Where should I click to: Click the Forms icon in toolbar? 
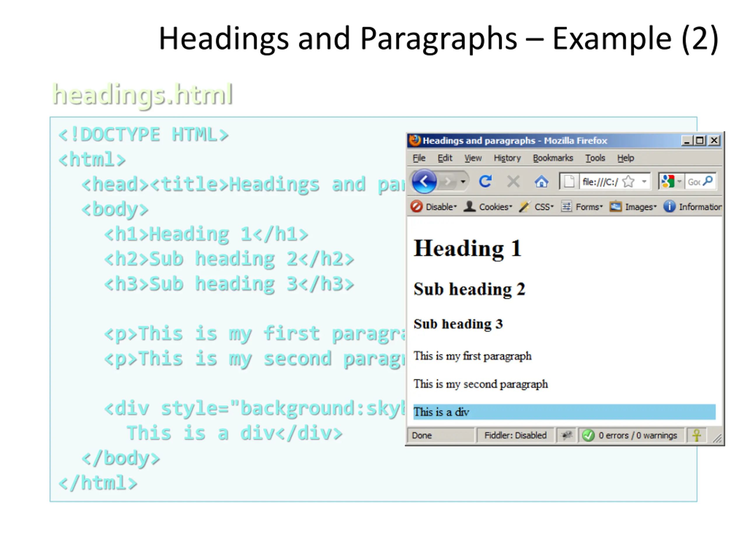coord(566,206)
